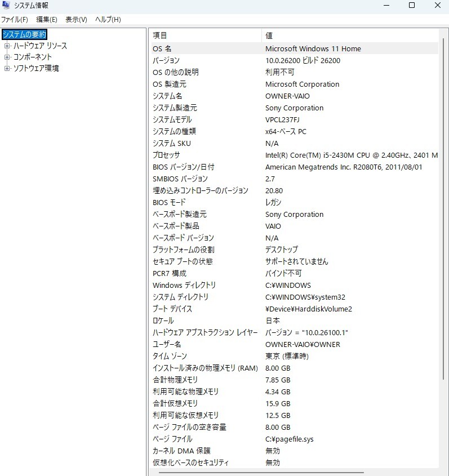Image resolution: width=449 pixels, height=476 pixels.
Task: Select ソフトウェア環境 tree item
Action: (36, 68)
